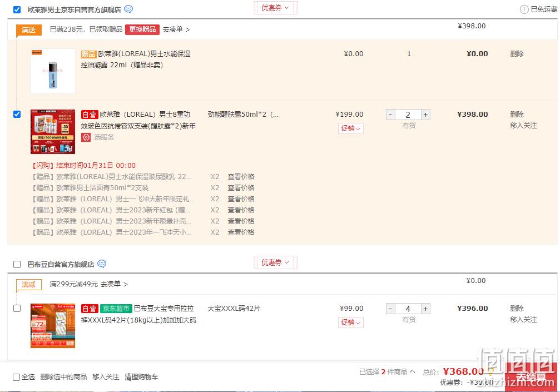
Task: Click 移入关注 in bottom bar
Action: (106, 377)
